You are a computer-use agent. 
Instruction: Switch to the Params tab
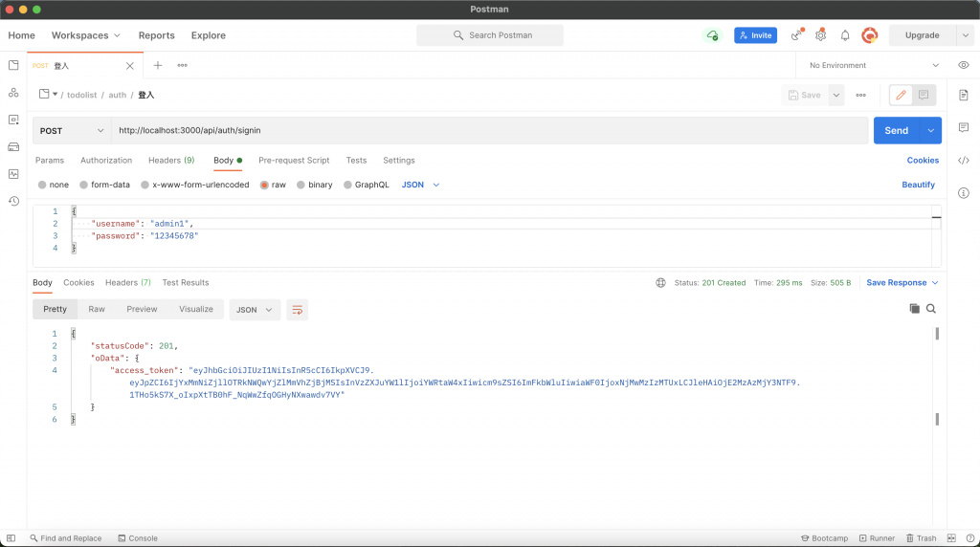50,161
